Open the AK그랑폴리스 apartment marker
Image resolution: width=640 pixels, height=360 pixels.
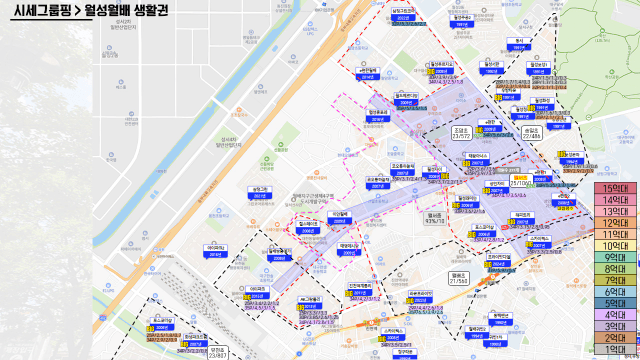pos(310,303)
